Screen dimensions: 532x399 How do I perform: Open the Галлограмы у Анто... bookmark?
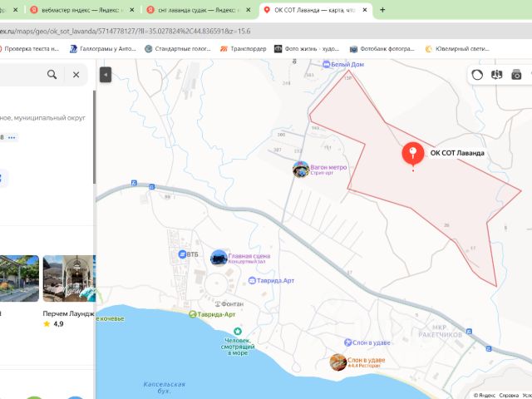(103, 49)
